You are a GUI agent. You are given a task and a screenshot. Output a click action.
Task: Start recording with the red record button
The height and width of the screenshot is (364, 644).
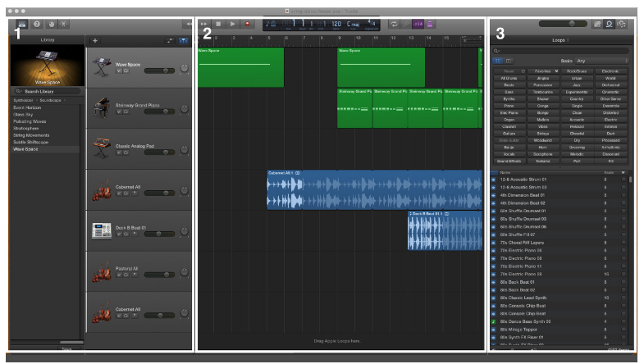coord(247,25)
